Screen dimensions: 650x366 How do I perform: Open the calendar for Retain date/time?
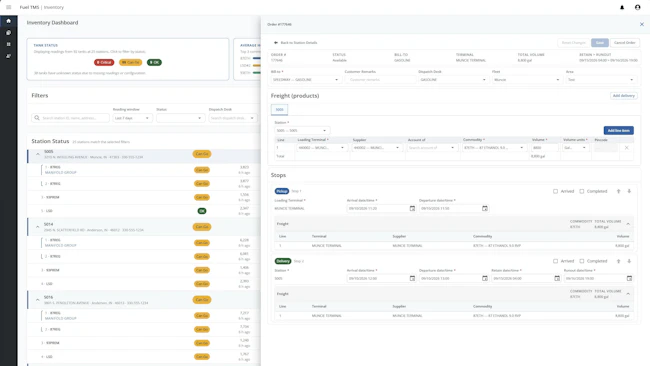pyautogui.click(x=557, y=279)
